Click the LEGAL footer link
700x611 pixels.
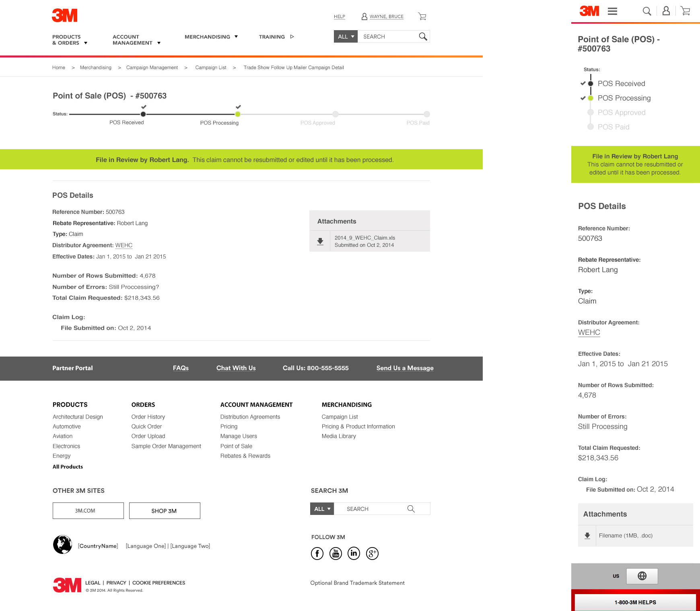click(x=93, y=583)
